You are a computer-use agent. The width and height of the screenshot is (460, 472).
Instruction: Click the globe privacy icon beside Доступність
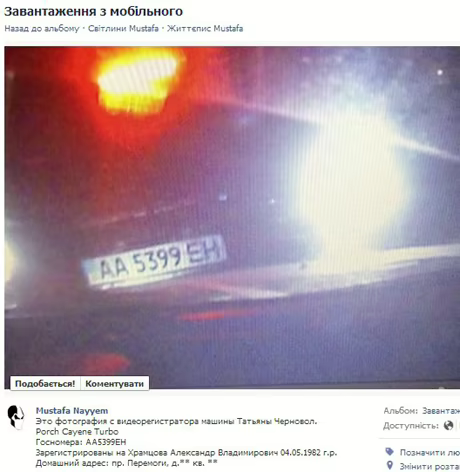(x=449, y=426)
